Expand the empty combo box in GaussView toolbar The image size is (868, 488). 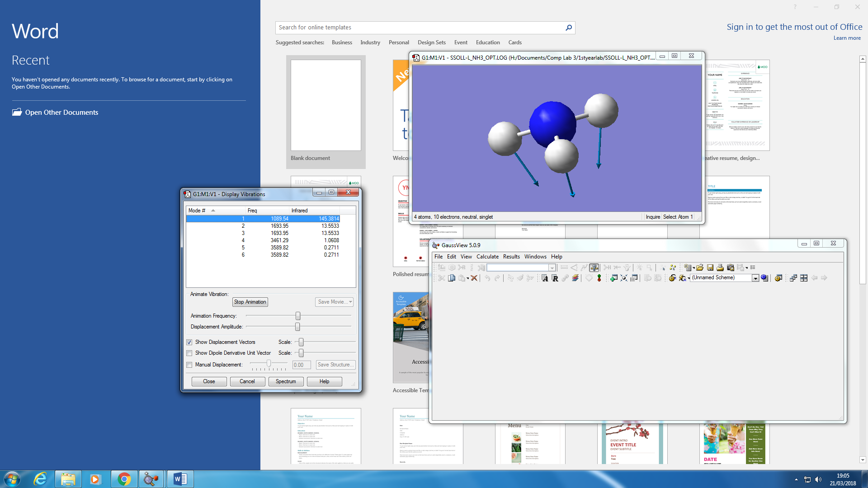[x=552, y=267]
